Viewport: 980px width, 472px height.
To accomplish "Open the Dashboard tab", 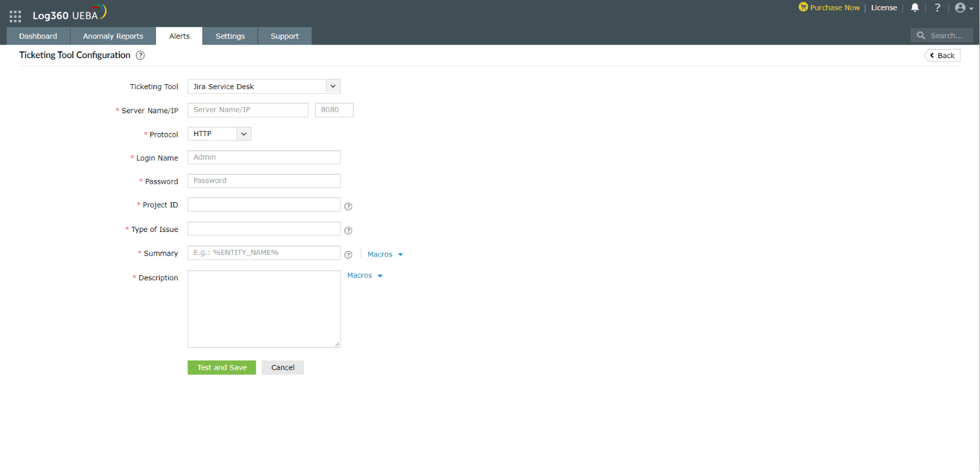I will (38, 36).
